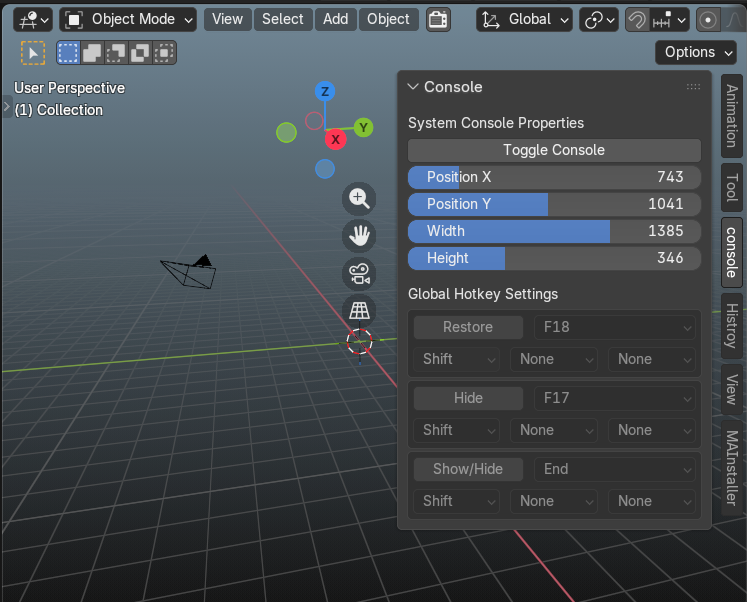Click the Show/Hide hotkey button
747x602 pixels.
[468, 469]
